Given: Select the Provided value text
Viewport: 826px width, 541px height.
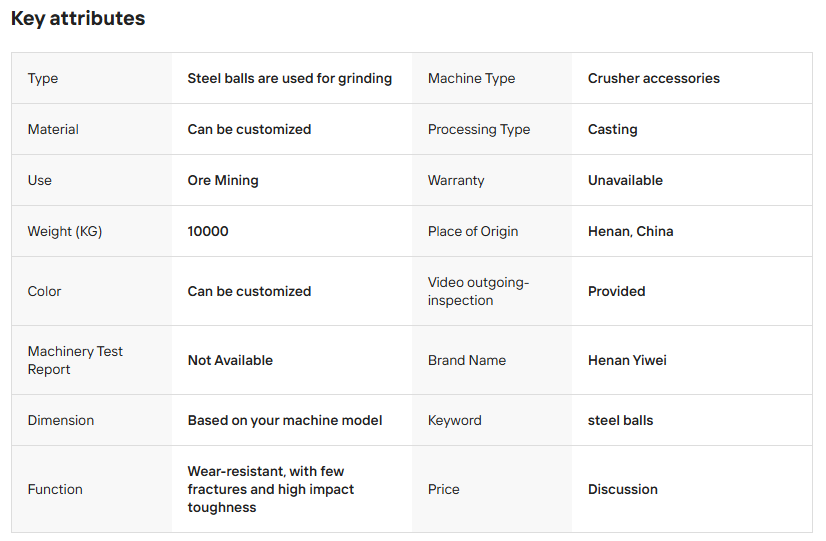Looking at the screenshot, I should click(x=617, y=291).
